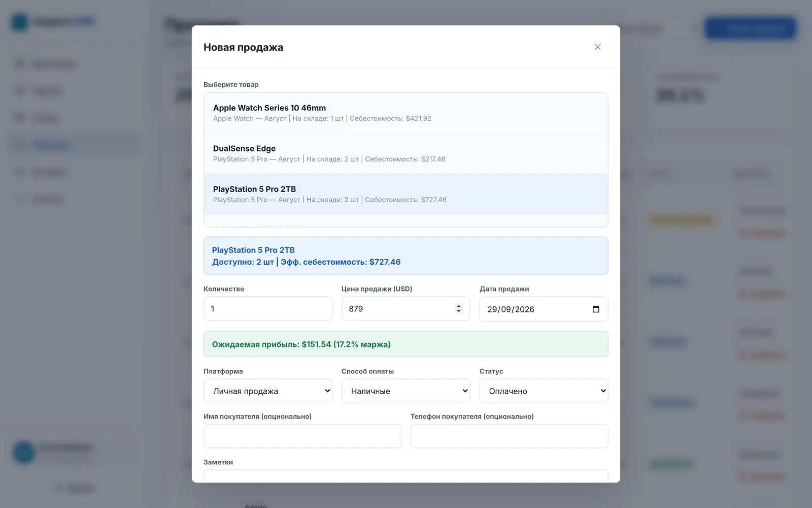
Task: Click the selected product summary PlayStation 5 Pro 2TB
Action: pyautogui.click(x=405, y=256)
